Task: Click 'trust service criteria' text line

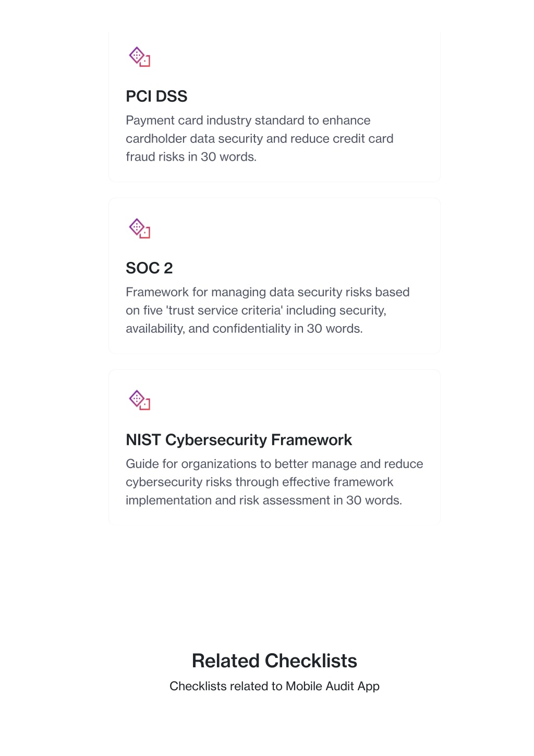Action: pyautogui.click(x=256, y=310)
